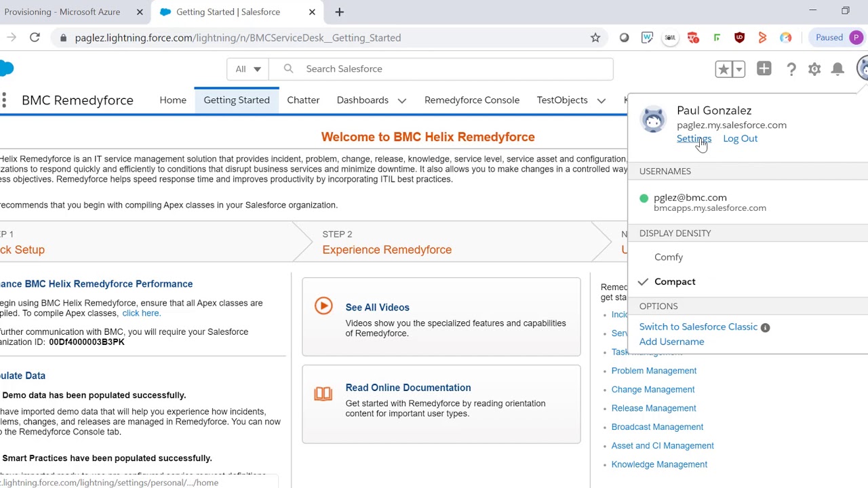Click the info icon beside Switch to Salesforce Classic
This screenshot has height=488, width=868.
765,327
